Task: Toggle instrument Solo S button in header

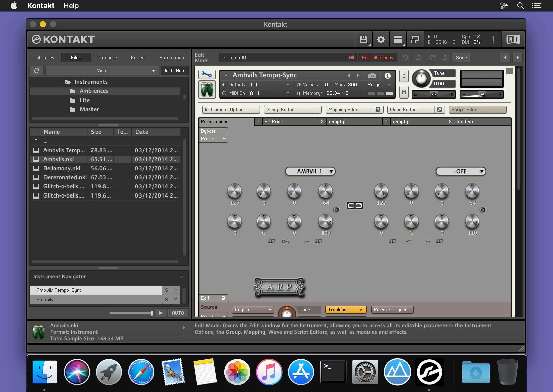Action: coord(404,76)
